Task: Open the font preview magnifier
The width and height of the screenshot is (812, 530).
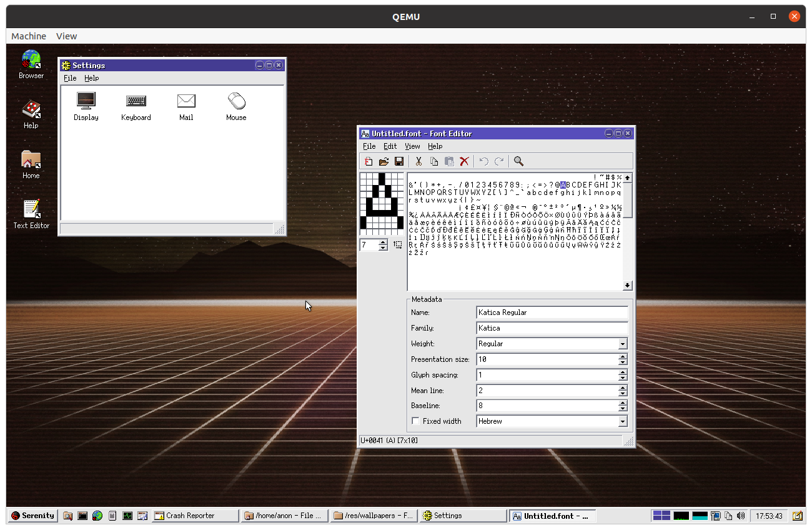Action: point(518,161)
